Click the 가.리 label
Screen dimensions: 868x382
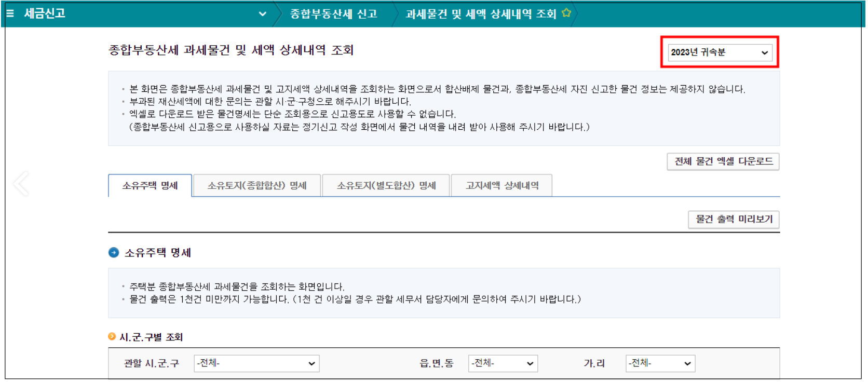coord(594,363)
